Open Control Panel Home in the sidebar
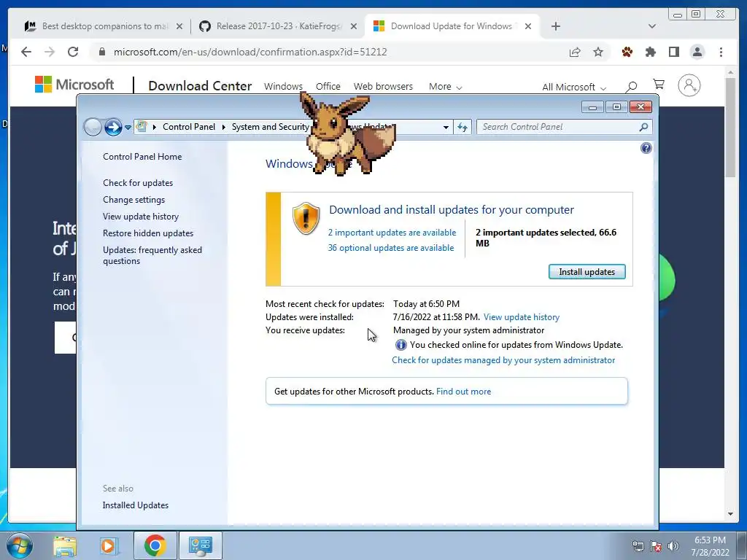747x560 pixels. point(142,157)
